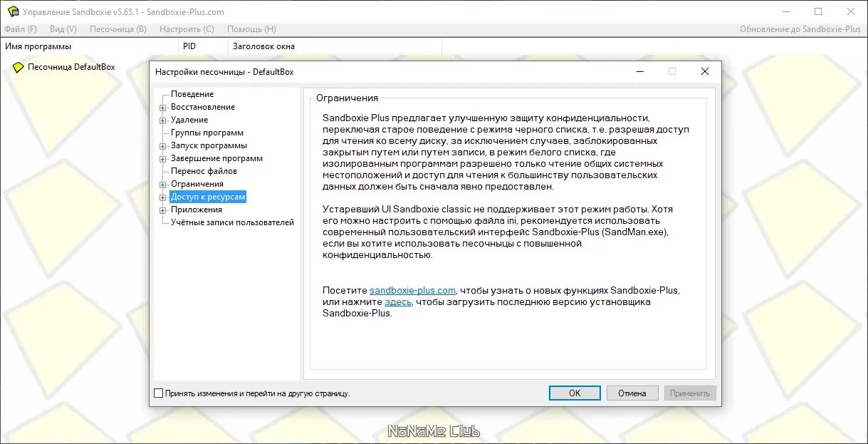
Task: Select 'Песочница DefaultBox' row in main window
Action: (x=71, y=67)
